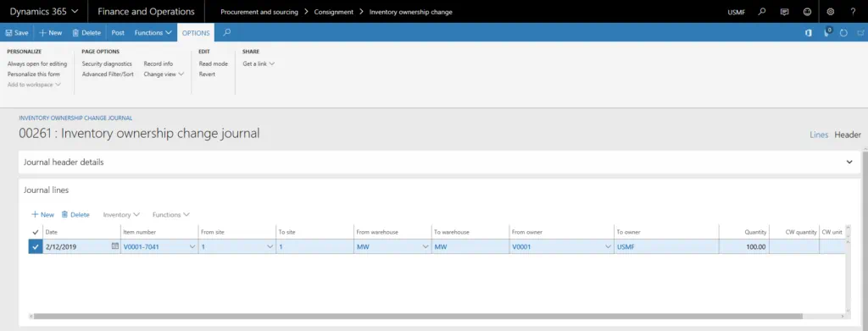Click the USMF company selector
868x331 pixels.
coord(737,12)
